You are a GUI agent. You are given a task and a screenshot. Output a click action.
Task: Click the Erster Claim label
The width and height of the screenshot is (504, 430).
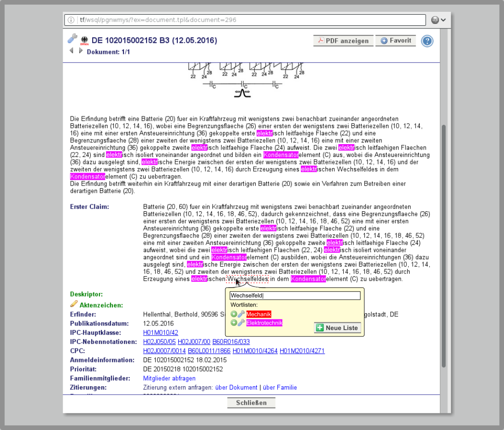coord(89,207)
